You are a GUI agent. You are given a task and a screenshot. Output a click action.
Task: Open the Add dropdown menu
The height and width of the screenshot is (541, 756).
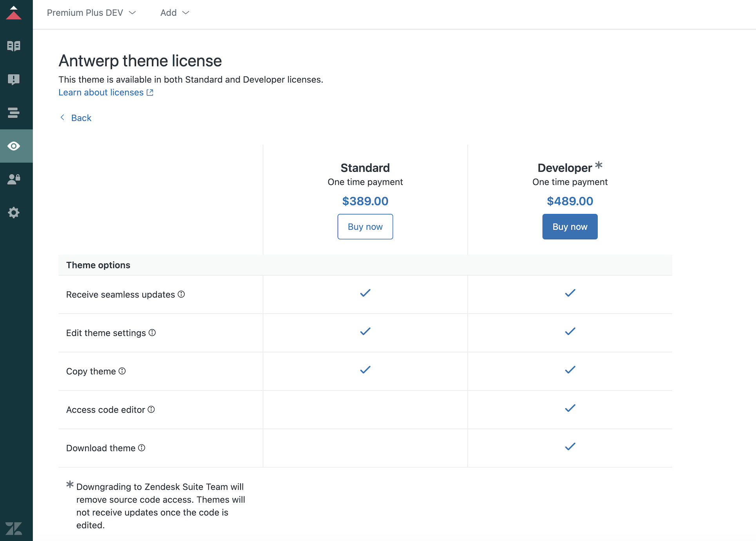tap(175, 13)
